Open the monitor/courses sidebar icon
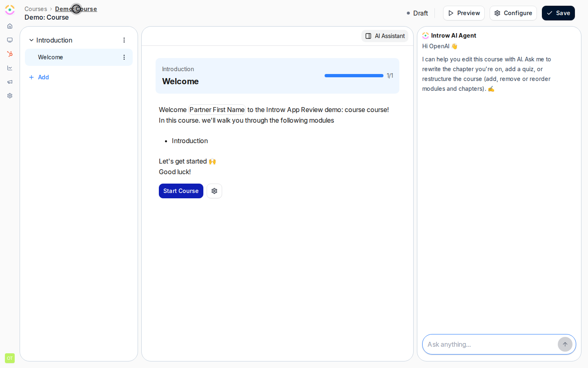Viewport: 588px width, 368px height. (x=10, y=40)
